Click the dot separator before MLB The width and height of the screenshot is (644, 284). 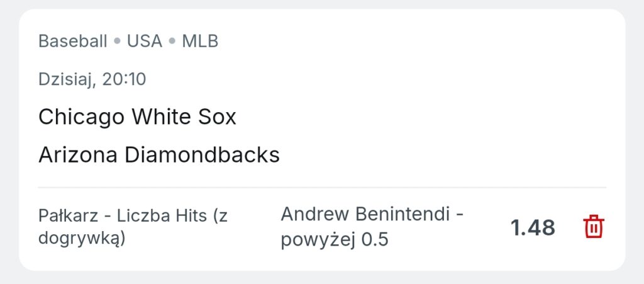click(172, 42)
